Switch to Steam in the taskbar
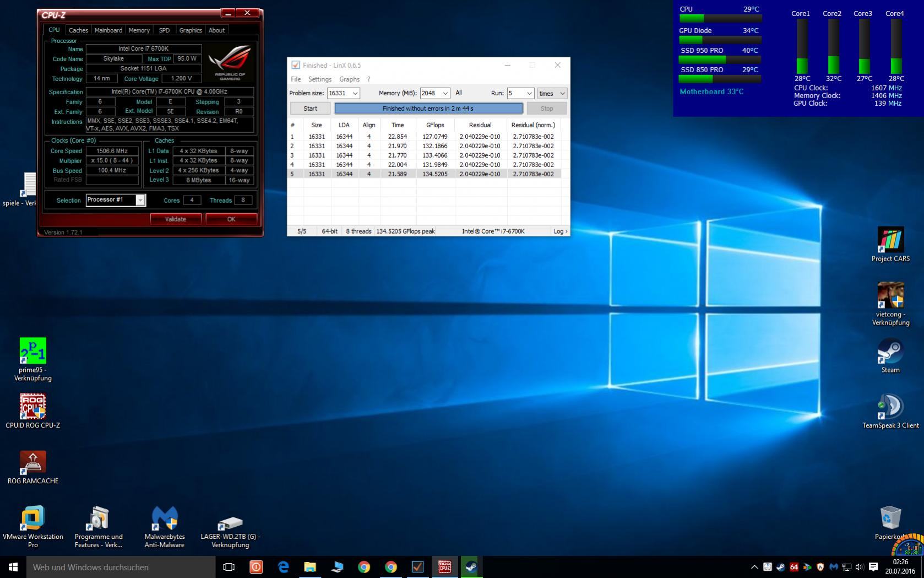 click(x=471, y=566)
